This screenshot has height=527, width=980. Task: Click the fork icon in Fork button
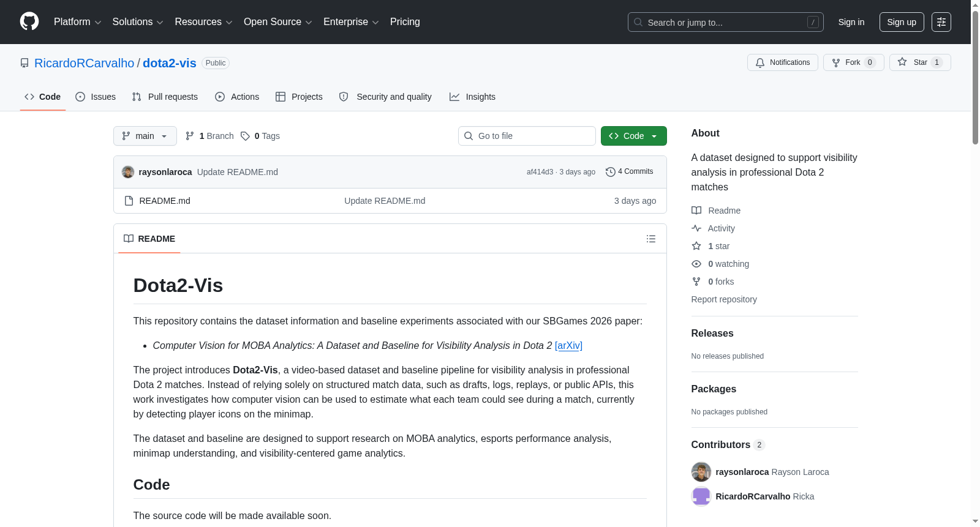(x=836, y=62)
